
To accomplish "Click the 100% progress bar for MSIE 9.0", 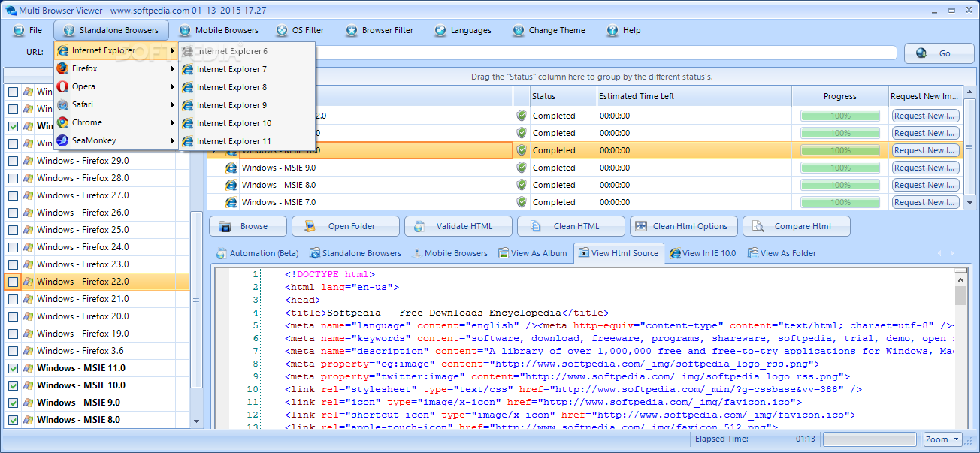I will 839,168.
